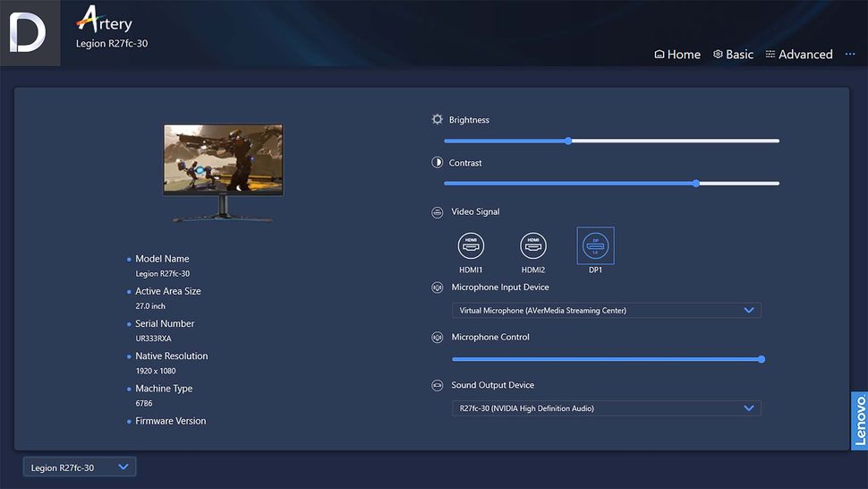Image resolution: width=868 pixels, height=489 pixels.
Task: Go to the Home tab
Action: click(x=677, y=55)
